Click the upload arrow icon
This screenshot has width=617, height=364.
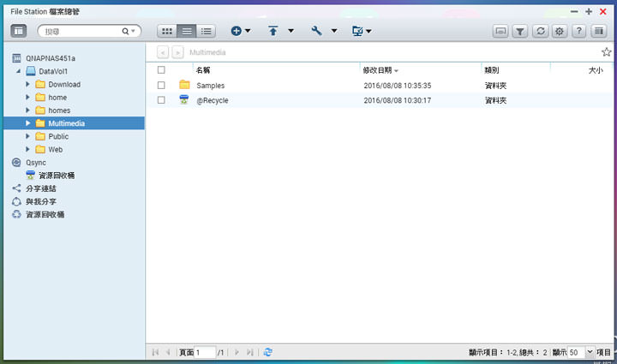pyautogui.click(x=273, y=31)
